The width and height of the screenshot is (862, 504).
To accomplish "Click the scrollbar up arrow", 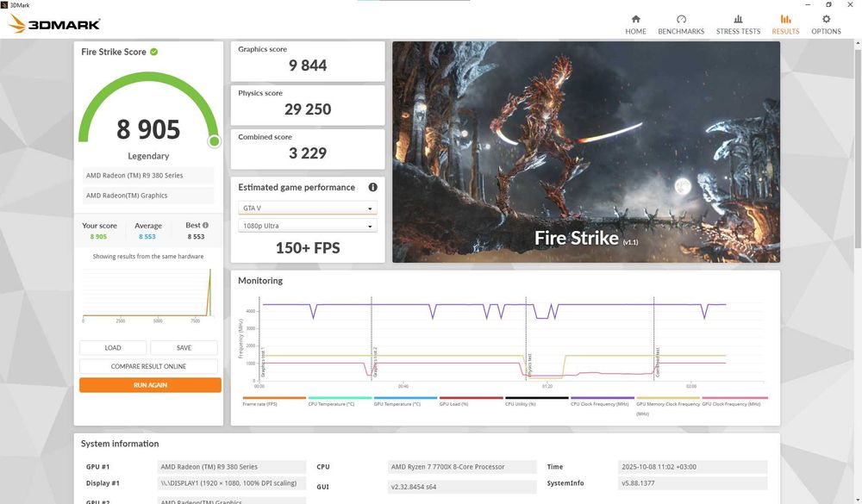I will pyautogui.click(x=858, y=43).
